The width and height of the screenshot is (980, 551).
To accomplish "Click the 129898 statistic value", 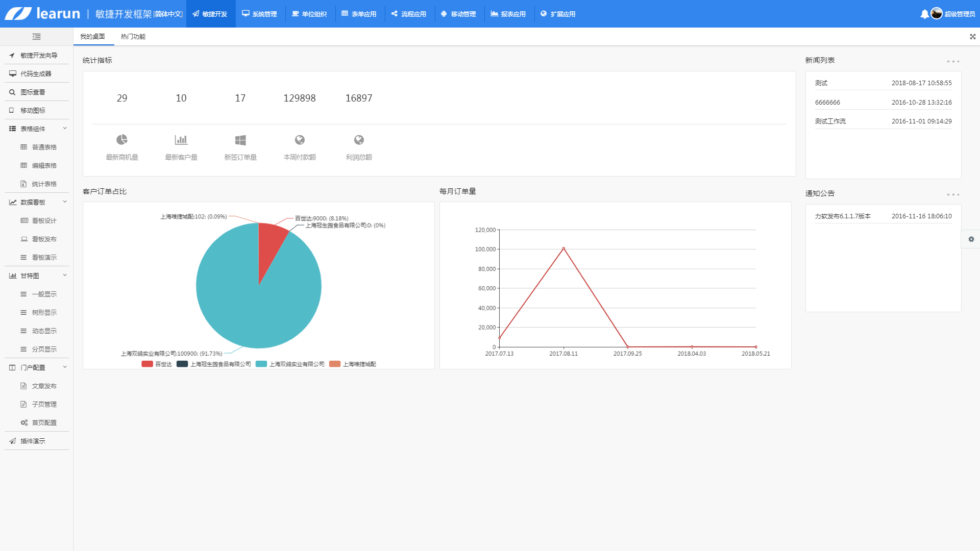I will coord(300,98).
